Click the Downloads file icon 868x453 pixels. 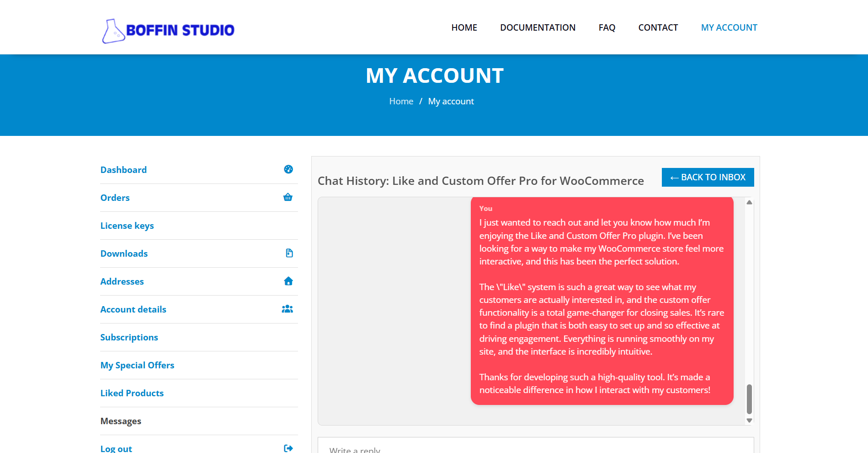[x=289, y=253]
